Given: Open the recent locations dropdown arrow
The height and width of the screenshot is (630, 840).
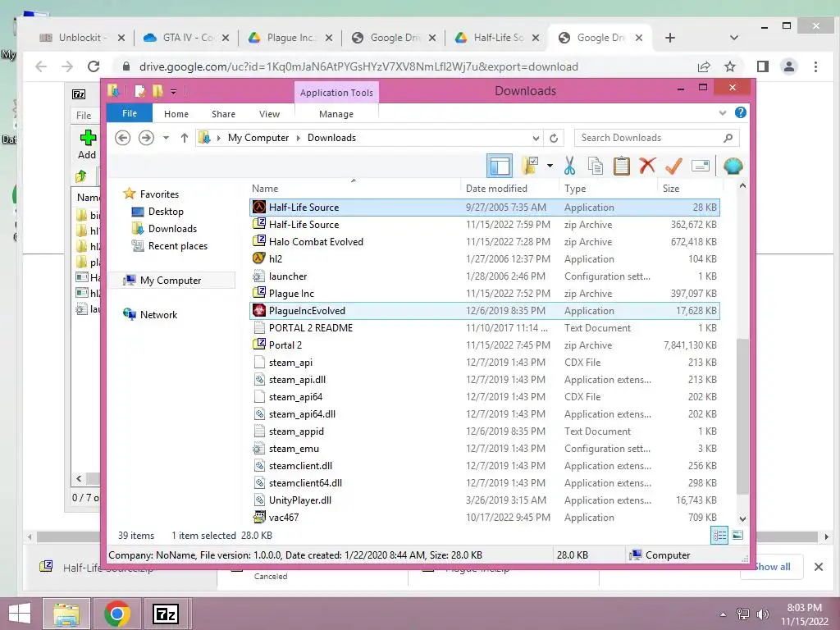Looking at the screenshot, I should click(x=166, y=138).
